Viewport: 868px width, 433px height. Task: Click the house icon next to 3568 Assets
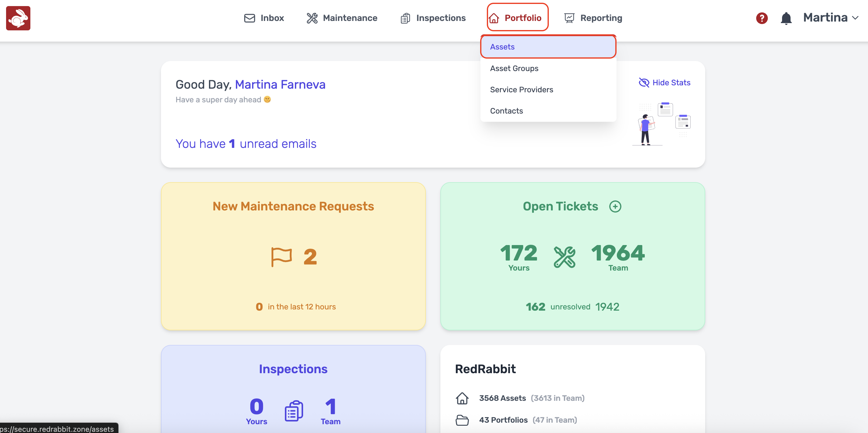point(462,398)
